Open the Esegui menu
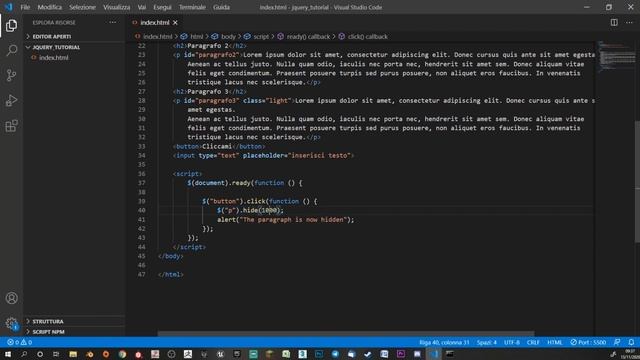 (162, 7)
